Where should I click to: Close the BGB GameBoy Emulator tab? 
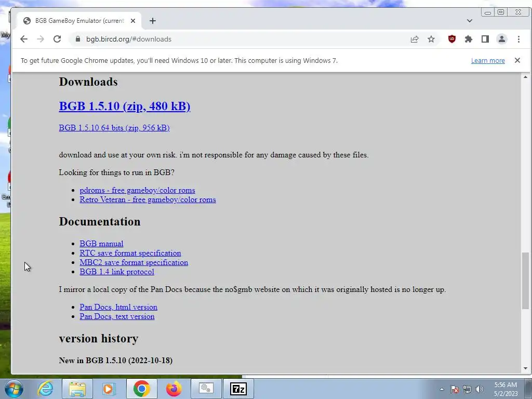click(133, 21)
